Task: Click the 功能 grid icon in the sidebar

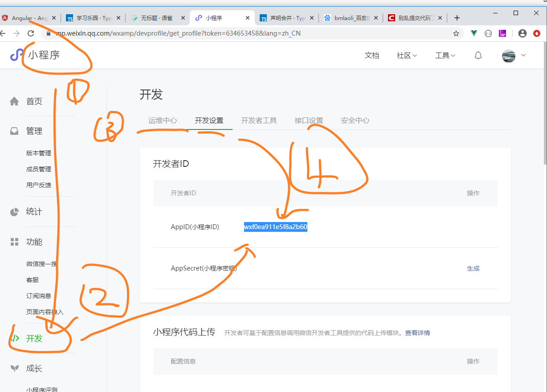Action: pyautogui.click(x=15, y=242)
